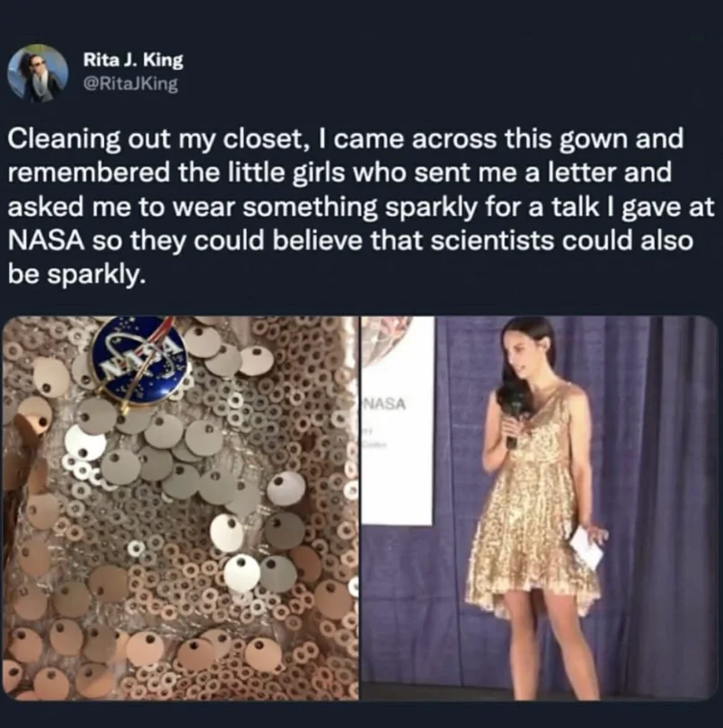This screenshot has width=723, height=728.
Task: Select the word believe in tweet text
Action: click(317, 241)
